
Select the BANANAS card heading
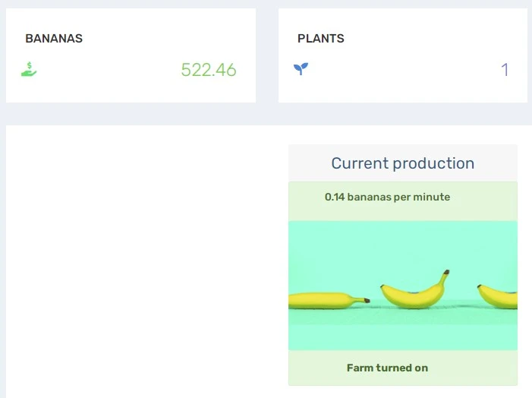tap(54, 39)
